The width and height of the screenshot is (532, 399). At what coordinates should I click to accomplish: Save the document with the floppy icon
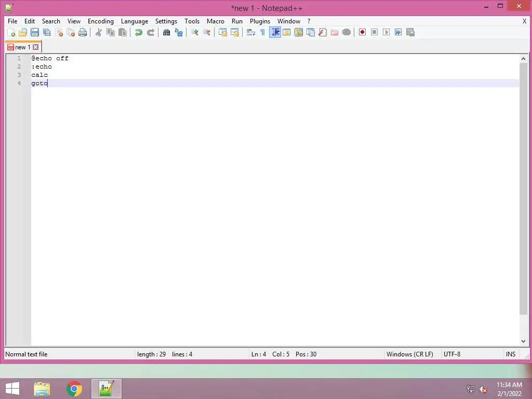35,32
